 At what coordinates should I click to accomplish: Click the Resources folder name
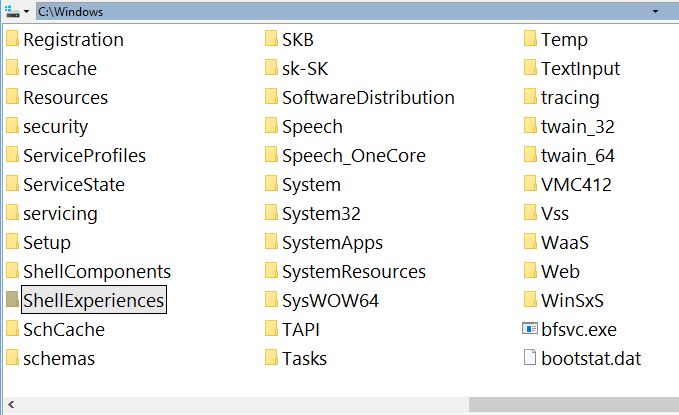coord(65,97)
